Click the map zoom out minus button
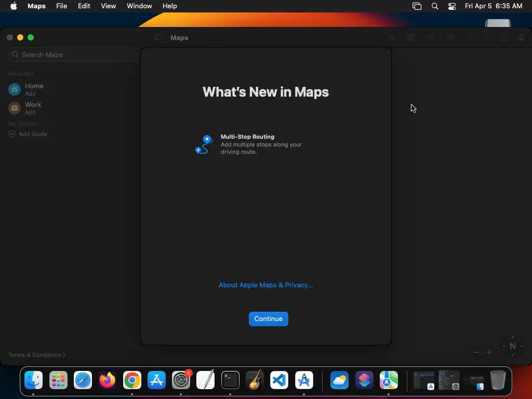This screenshot has height=399, width=532. click(476, 352)
